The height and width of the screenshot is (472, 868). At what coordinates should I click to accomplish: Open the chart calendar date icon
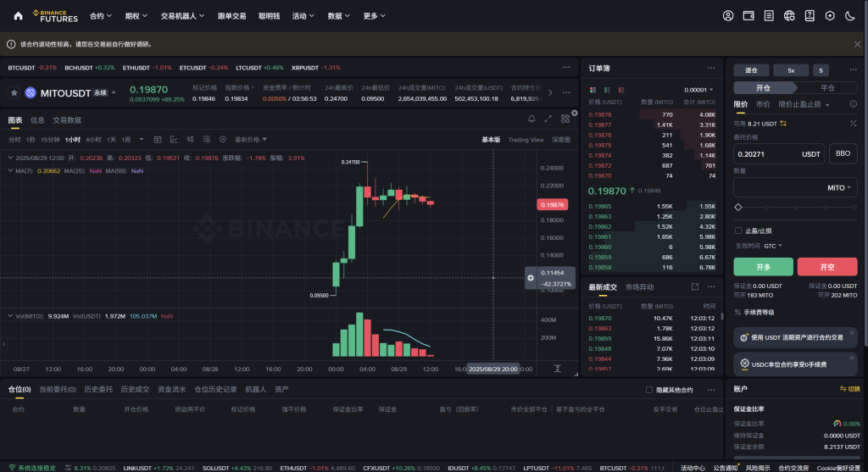coord(157,140)
